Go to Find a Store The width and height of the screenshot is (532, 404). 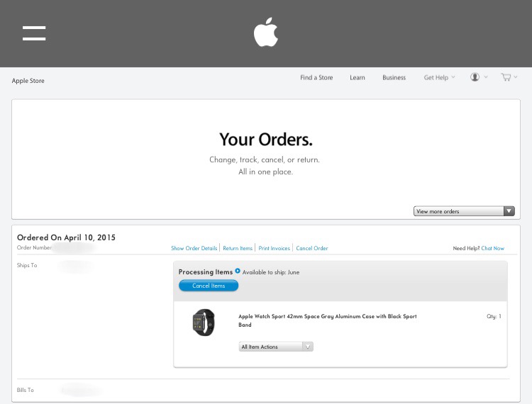click(x=316, y=78)
